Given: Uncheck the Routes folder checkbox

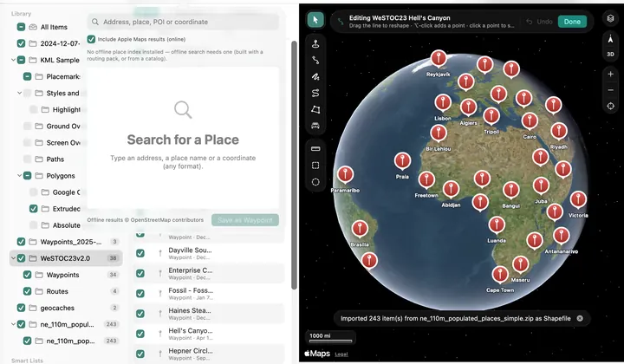Looking at the screenshot, I should point(27,291).
